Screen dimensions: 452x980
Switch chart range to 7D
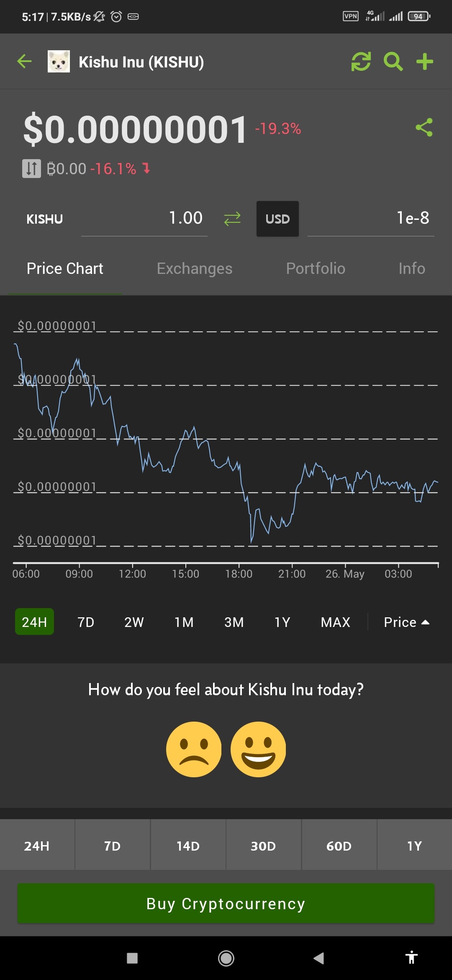86,622
